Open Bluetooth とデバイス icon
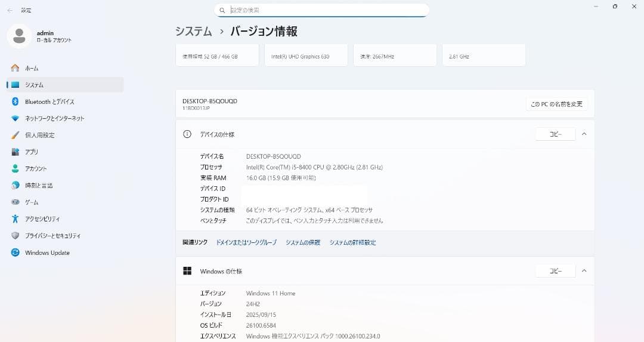The width and height of the screenshot is (644, 342). 15,101
